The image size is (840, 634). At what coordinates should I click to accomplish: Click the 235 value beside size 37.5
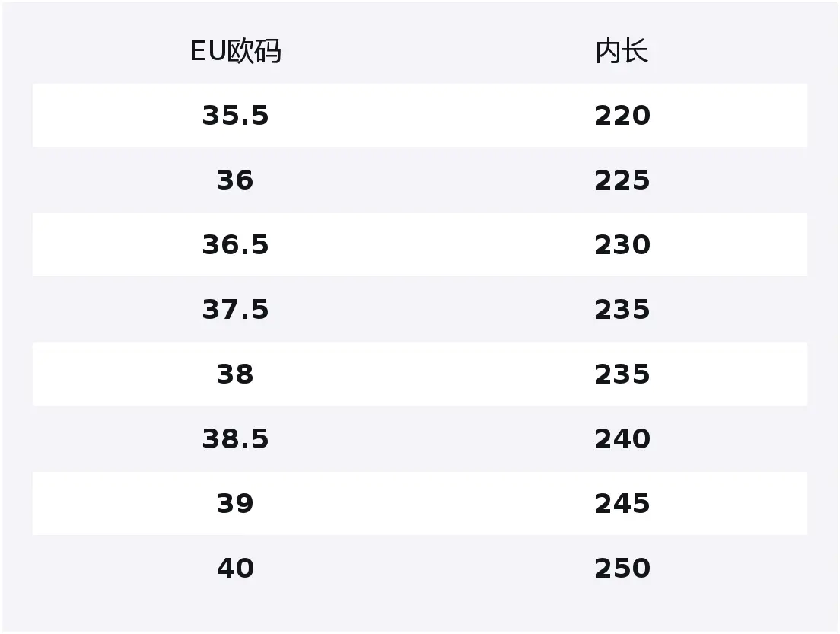coord(622,310)
